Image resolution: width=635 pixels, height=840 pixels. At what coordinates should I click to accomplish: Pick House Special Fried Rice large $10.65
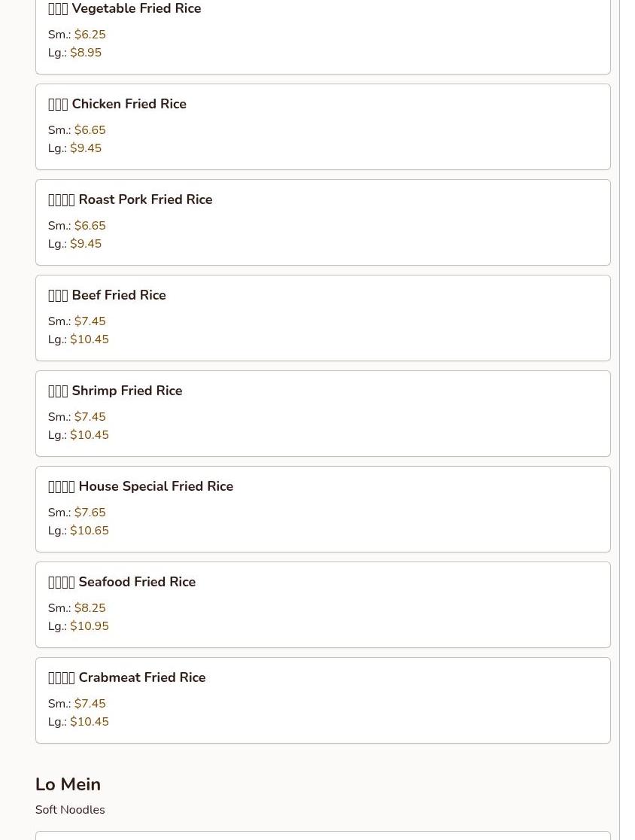coord(90,531)
